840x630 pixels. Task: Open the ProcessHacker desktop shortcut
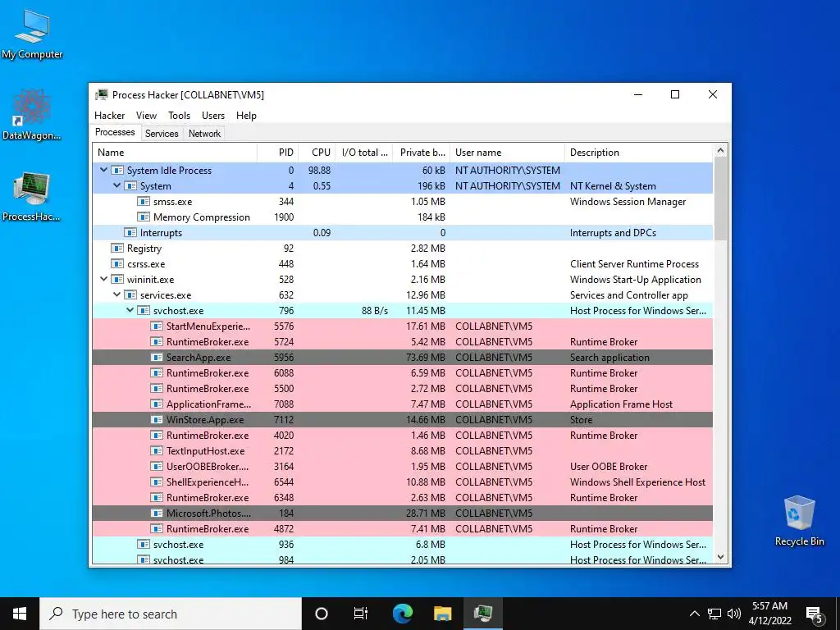tap(31, 196)
